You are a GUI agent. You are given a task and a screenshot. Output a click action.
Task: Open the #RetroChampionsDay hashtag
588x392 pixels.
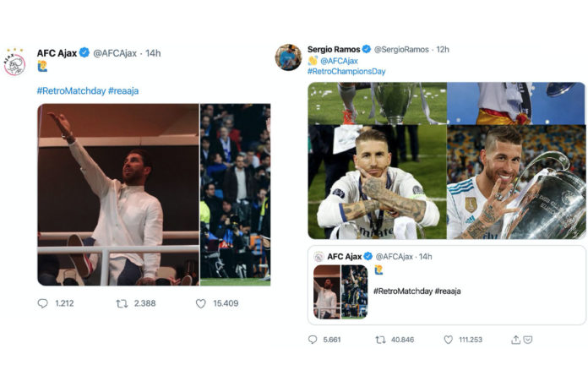pos(346,71)
